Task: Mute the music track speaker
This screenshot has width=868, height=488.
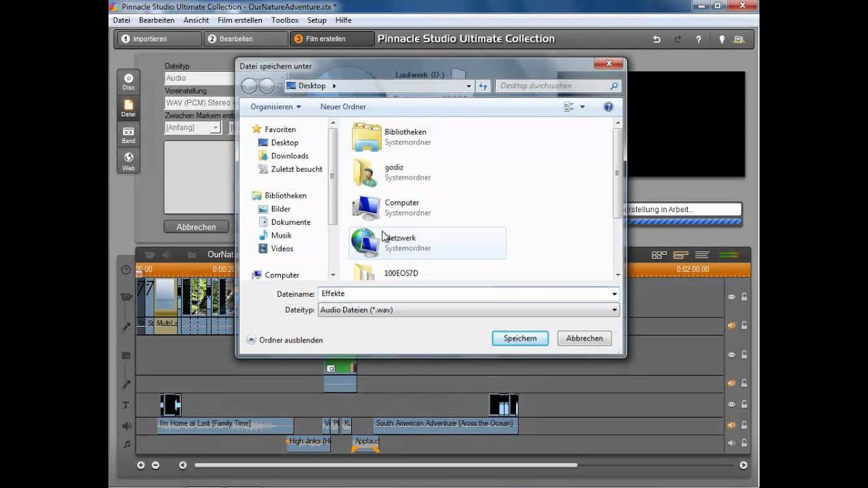Action: 732,443
